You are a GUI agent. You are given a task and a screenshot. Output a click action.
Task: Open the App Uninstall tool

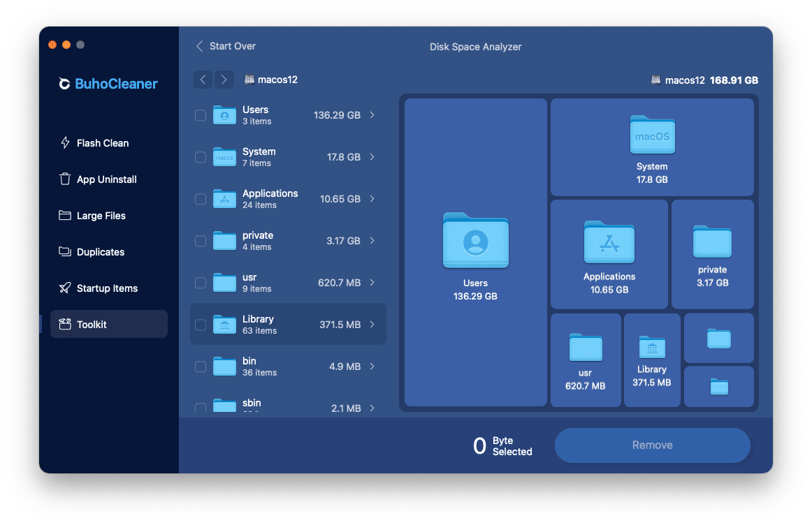(x=106, y=179)
